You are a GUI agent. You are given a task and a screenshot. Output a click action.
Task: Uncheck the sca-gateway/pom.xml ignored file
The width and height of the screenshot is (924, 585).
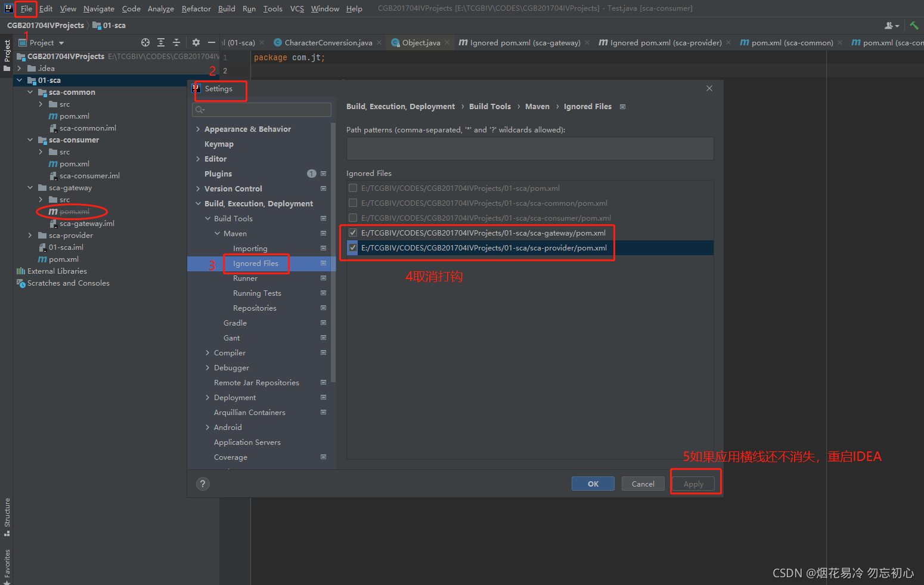[x=353, y=233]
